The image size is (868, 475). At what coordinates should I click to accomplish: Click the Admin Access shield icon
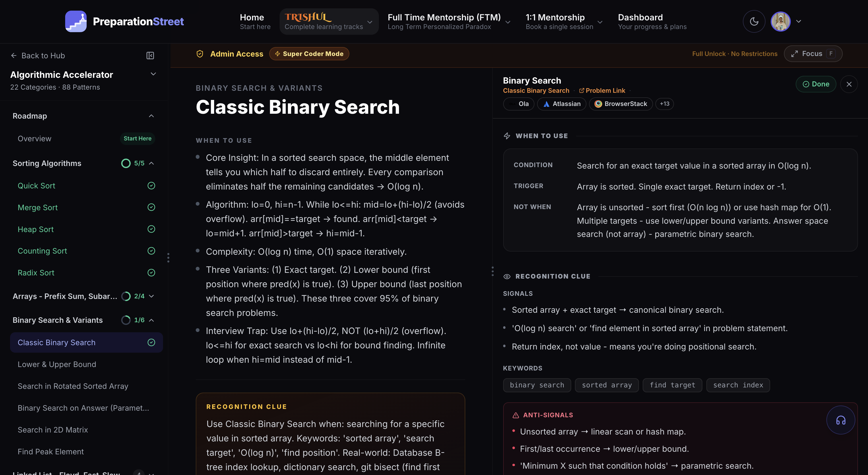[200, 54]
